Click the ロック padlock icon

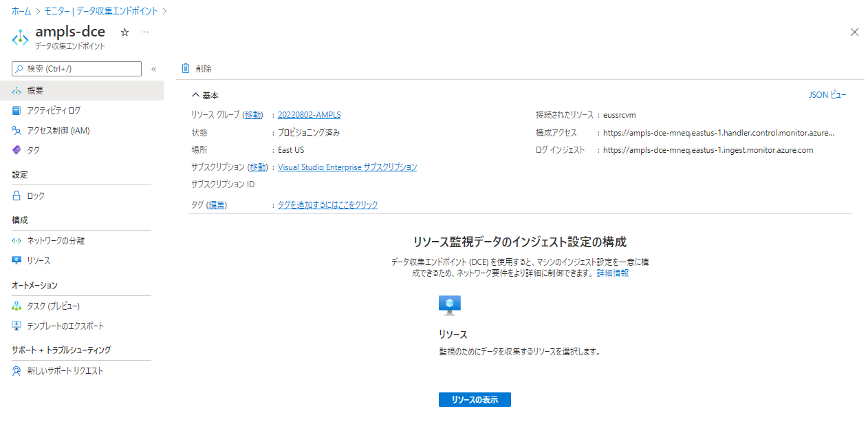[17, 196]
